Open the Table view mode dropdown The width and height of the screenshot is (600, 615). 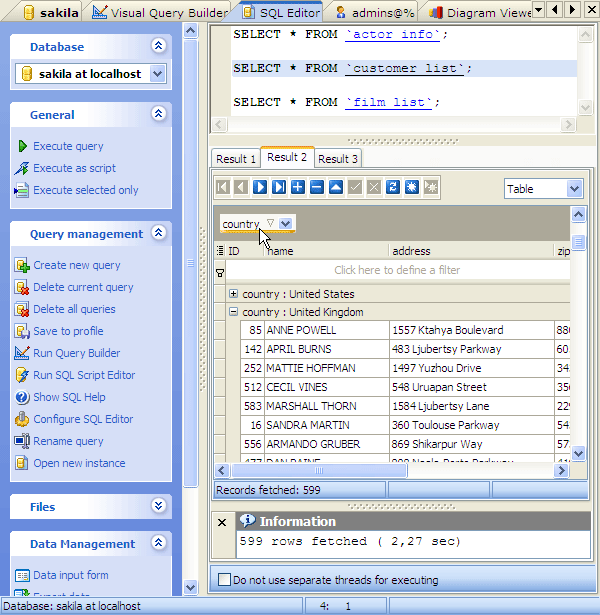[x=574, y=189]
